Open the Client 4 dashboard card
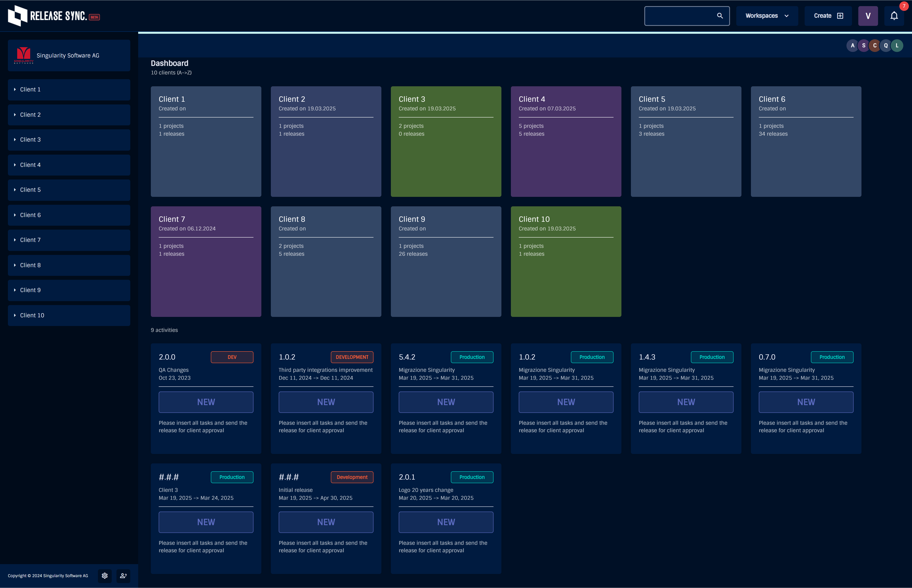This screenshot has height=588, width=912. coord(566,141)
